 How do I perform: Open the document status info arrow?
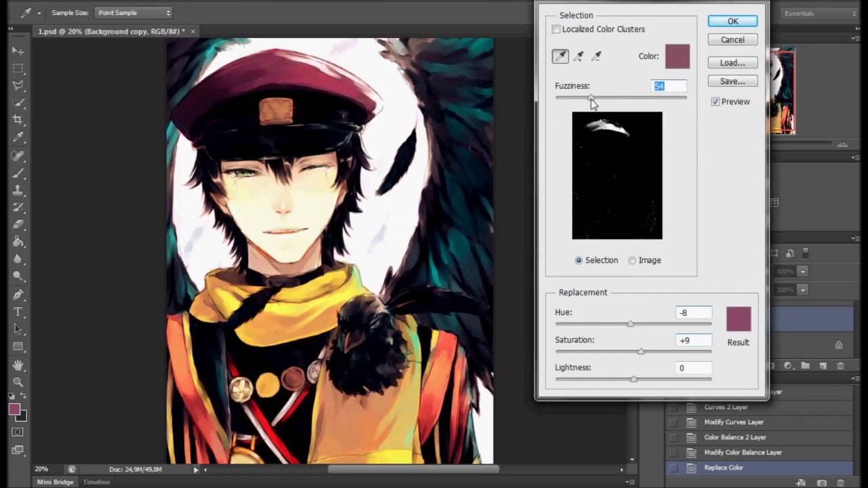(196, 469)
